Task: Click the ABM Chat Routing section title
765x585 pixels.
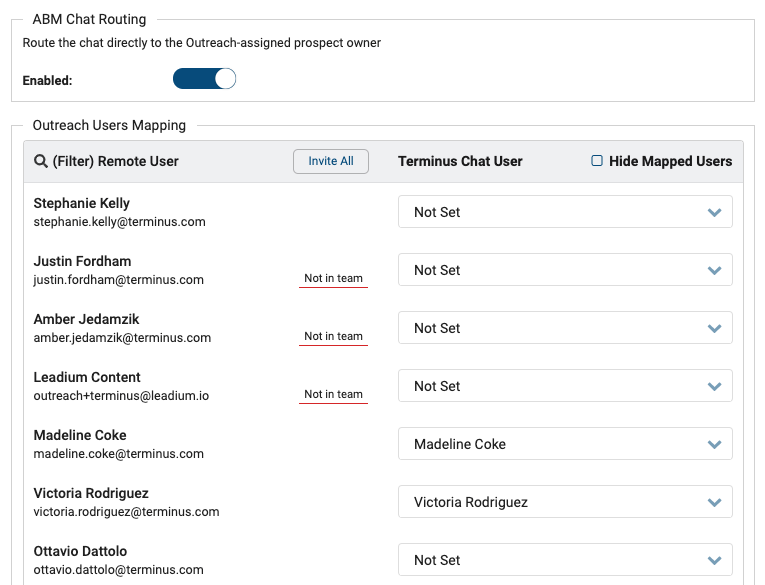Action: (89, 20)
